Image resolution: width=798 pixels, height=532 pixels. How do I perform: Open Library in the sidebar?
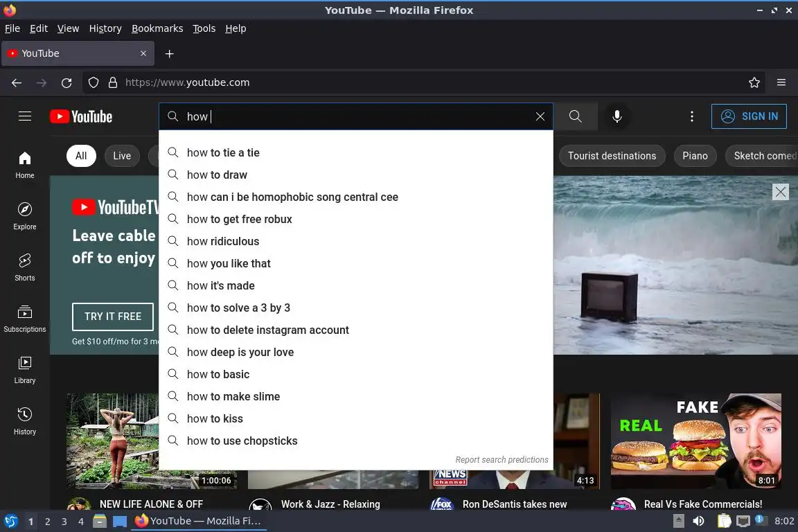pos(25,370)
